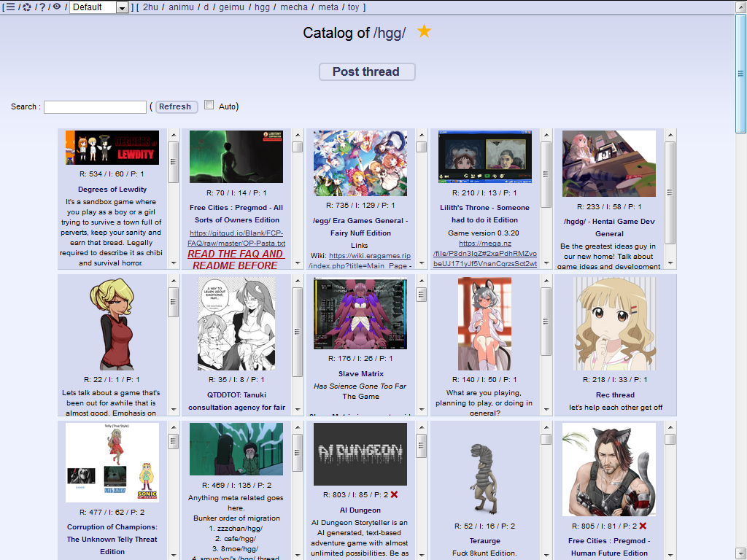Click the question mark help icon
747x560 pixels.
42,7
